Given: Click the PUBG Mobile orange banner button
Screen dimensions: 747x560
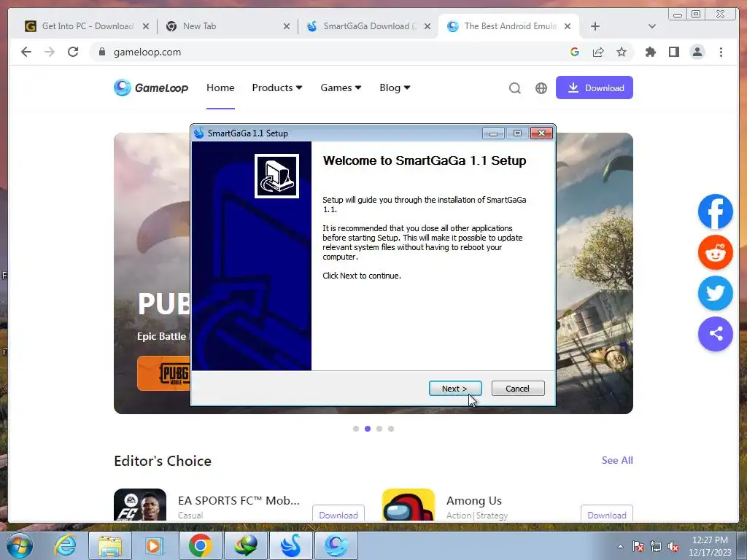Looking at the screenshot, I should [x=164, y=373].
